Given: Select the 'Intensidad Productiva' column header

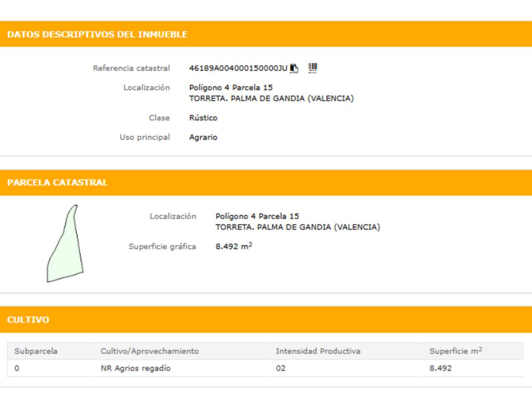Looking at the screenshot, I should click(318, 351).
